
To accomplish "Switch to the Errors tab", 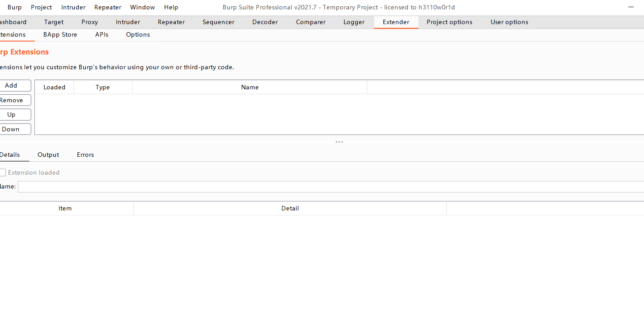I will [x=85, y=155].
